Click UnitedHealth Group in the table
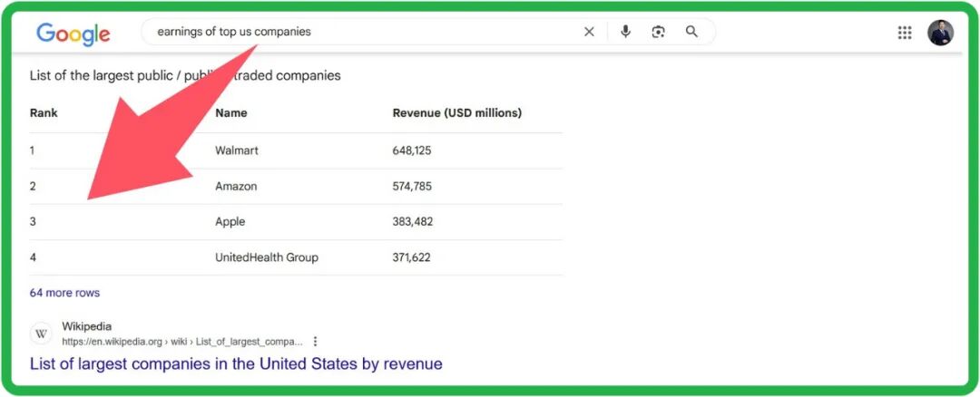Screen dimensions: 980x397 pyautogui.click(x=266, y=257)
